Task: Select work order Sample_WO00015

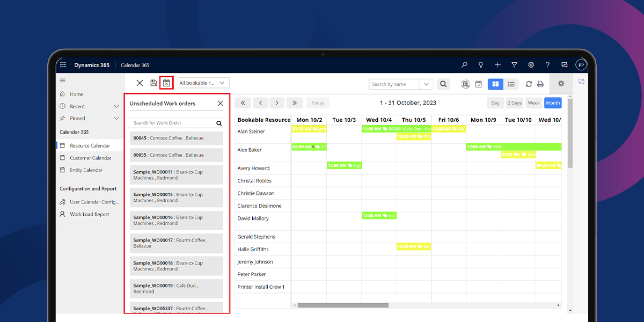Action: point(177,197)
